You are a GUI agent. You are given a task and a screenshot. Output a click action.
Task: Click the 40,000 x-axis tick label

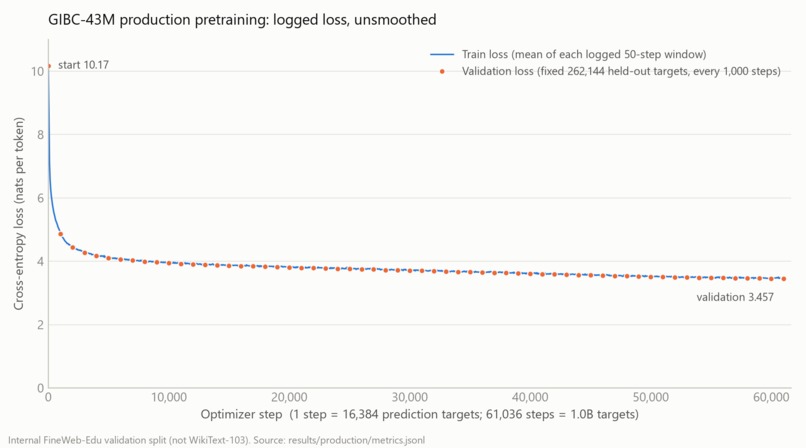[530, 397]
